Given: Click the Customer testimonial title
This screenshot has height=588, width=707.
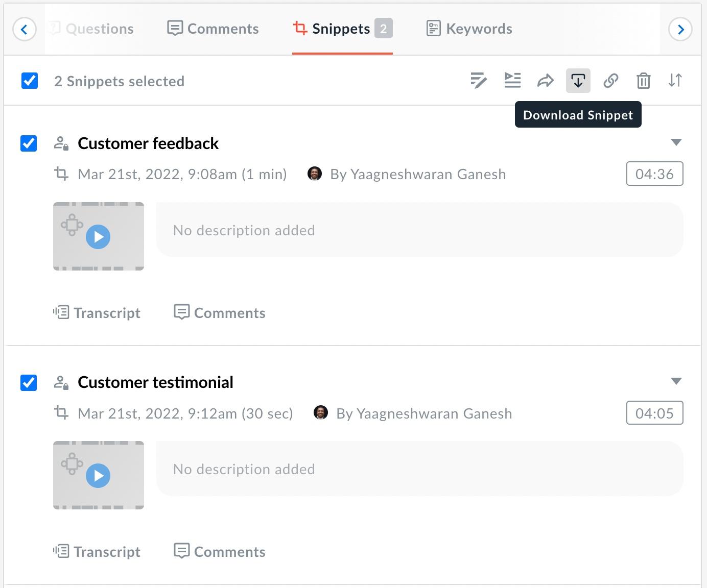Looking at the screenshot, I should (155, 382).
